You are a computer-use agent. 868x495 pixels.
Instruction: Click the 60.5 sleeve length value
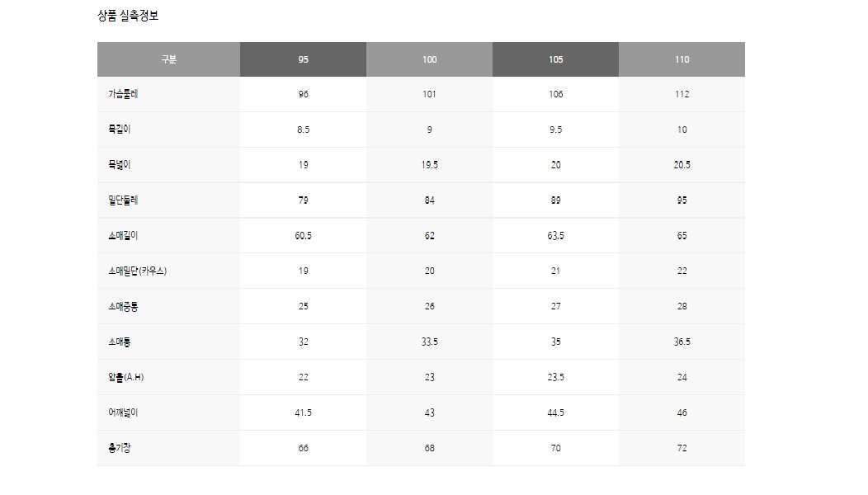pos(304,236)
